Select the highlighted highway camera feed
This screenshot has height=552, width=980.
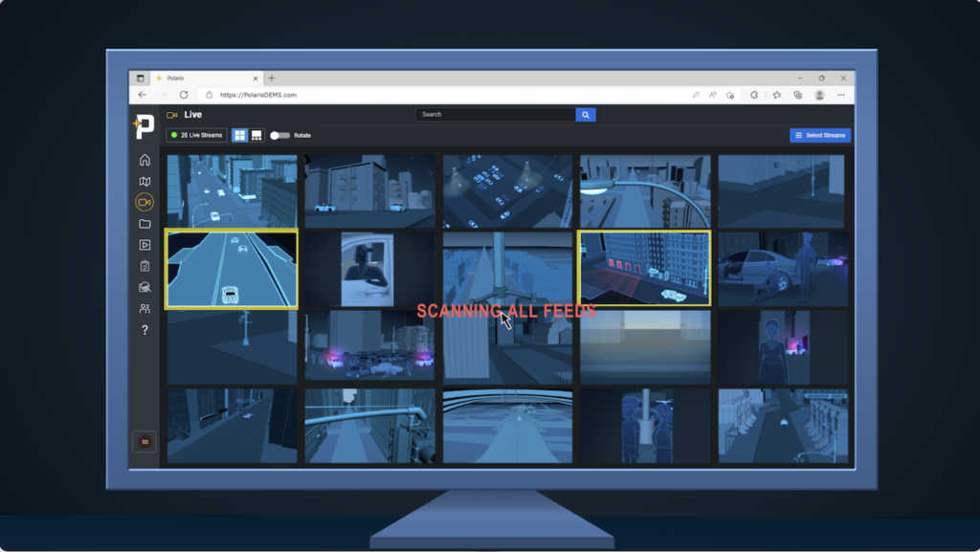231,269
